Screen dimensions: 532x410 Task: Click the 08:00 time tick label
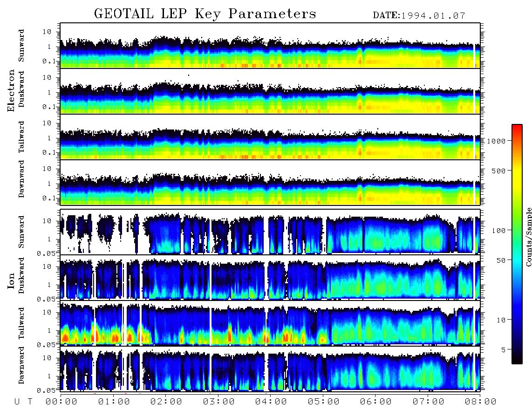click(x=481, y=402)
